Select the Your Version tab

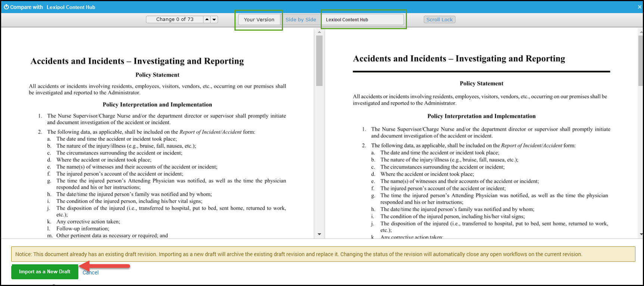pyautogui.click(x=259, y=19)
